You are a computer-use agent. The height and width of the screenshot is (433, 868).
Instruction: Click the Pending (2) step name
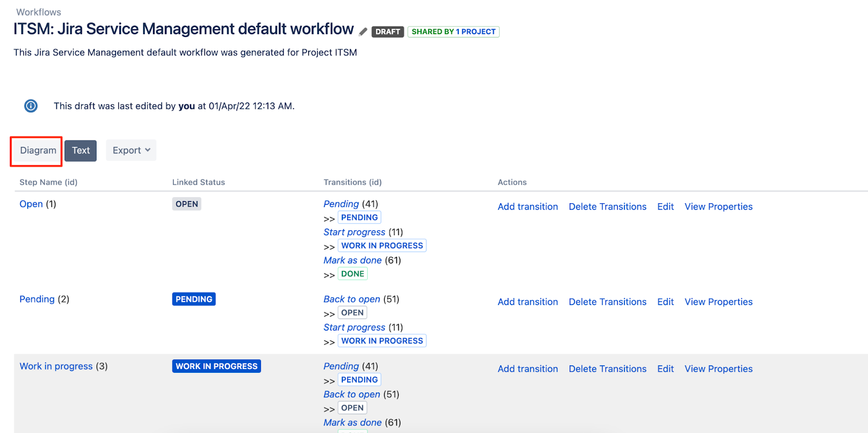37,299
